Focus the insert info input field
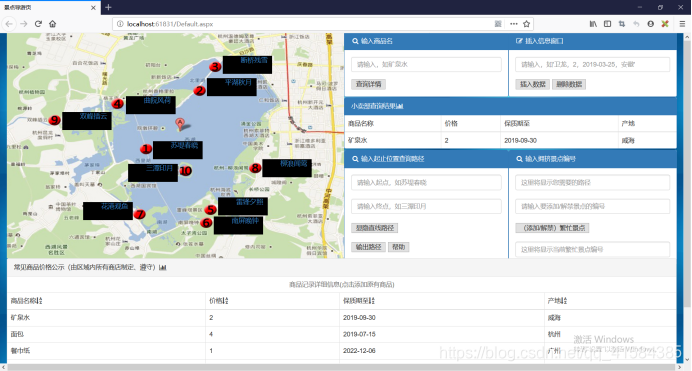The image size is (692, 371). click(592, 64)
